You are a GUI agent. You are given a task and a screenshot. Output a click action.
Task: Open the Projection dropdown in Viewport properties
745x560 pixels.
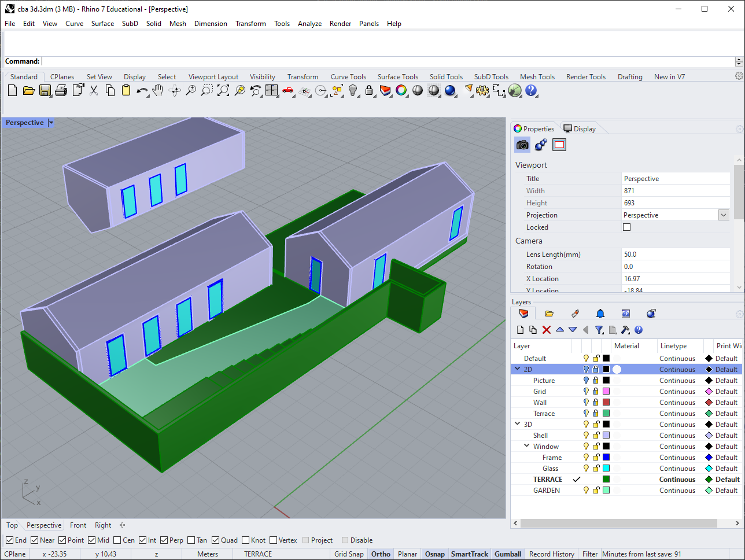click(x=723, y=215)
